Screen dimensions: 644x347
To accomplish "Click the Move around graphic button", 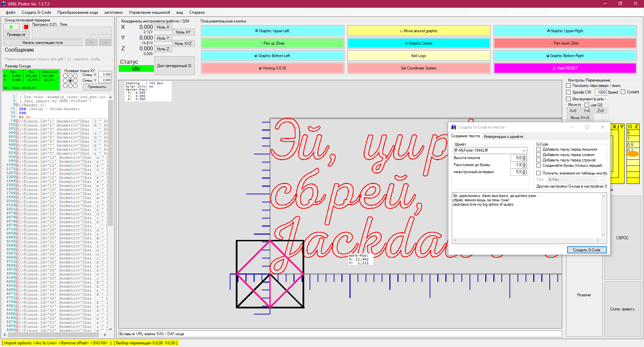I will tap(419, 31).
